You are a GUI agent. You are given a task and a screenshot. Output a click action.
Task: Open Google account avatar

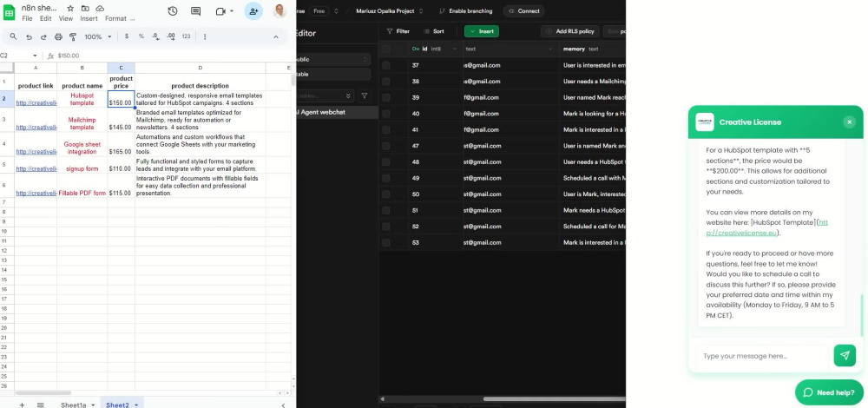click(x=280, y=11)
